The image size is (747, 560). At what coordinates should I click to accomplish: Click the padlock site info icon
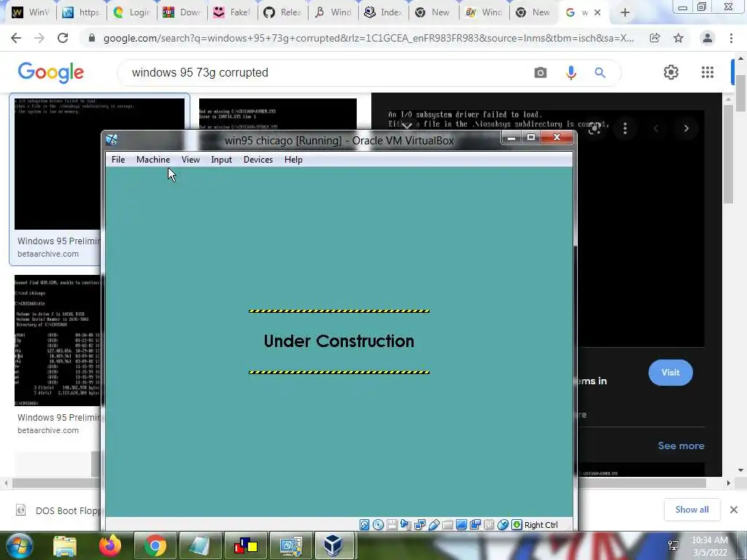pyautogui.click(x=92, y=38)
